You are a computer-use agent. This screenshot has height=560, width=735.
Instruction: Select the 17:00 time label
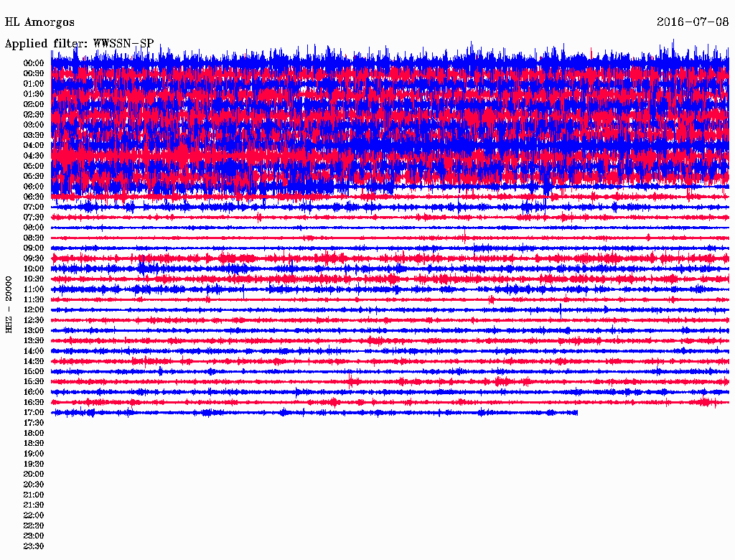(34, 412)
